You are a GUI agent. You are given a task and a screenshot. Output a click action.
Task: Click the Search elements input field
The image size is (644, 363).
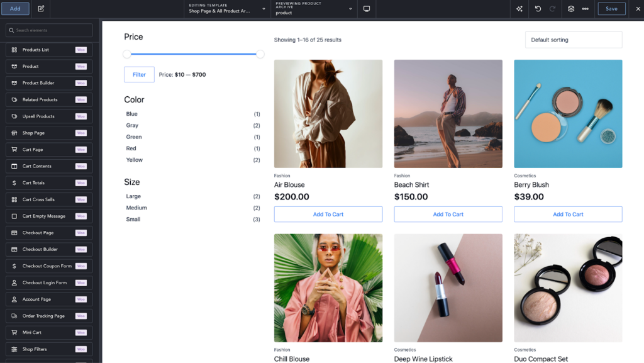coord(53,30)
